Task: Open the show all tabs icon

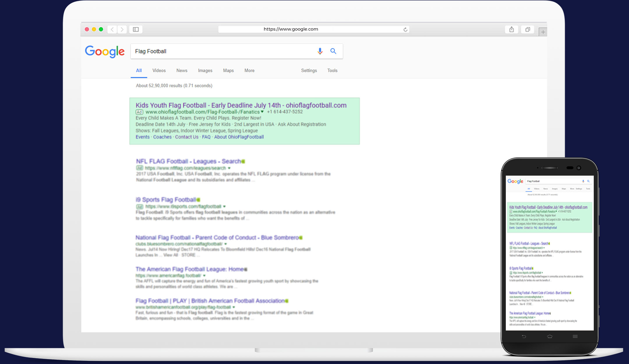Action: (527, 29)
